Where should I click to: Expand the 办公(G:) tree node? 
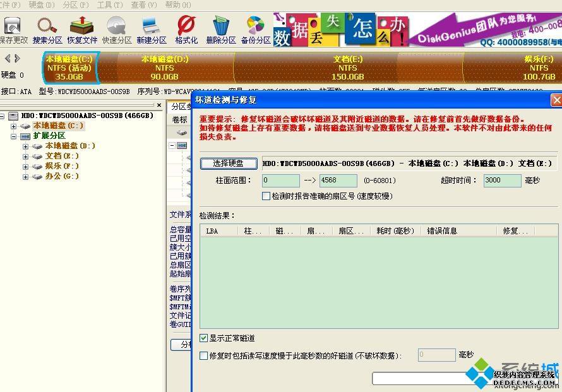coord(25,176)
